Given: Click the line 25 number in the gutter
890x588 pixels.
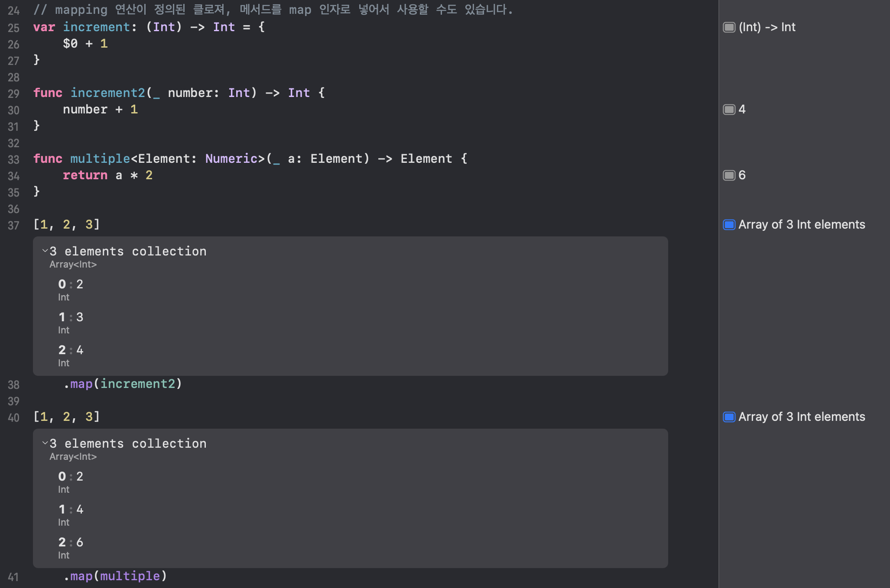Looking at the screenshot, I should [13, 28].
